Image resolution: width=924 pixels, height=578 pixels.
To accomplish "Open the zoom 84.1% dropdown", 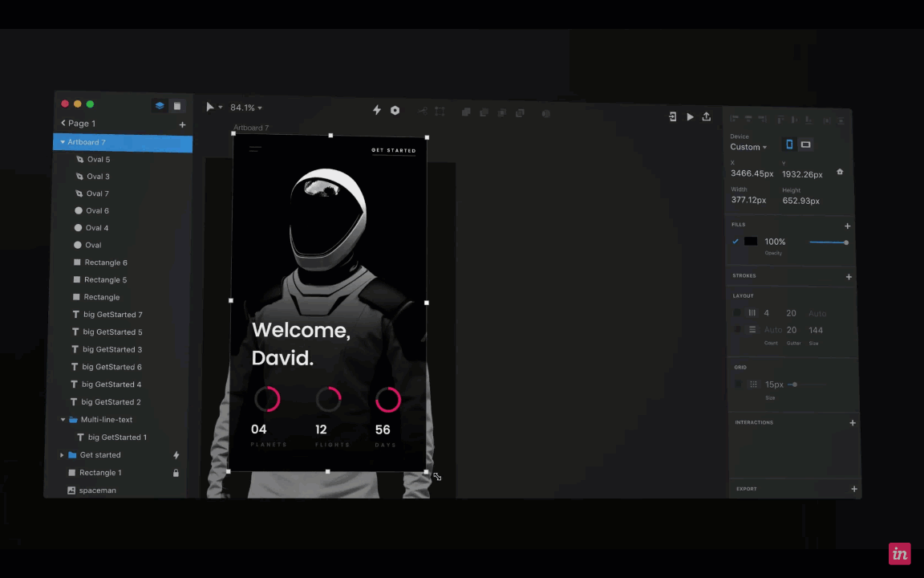I will (x=246, y=108).
